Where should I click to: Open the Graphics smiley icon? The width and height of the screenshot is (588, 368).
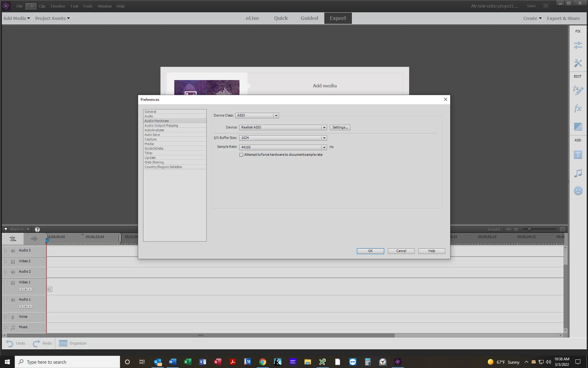(x=578, y=191)
